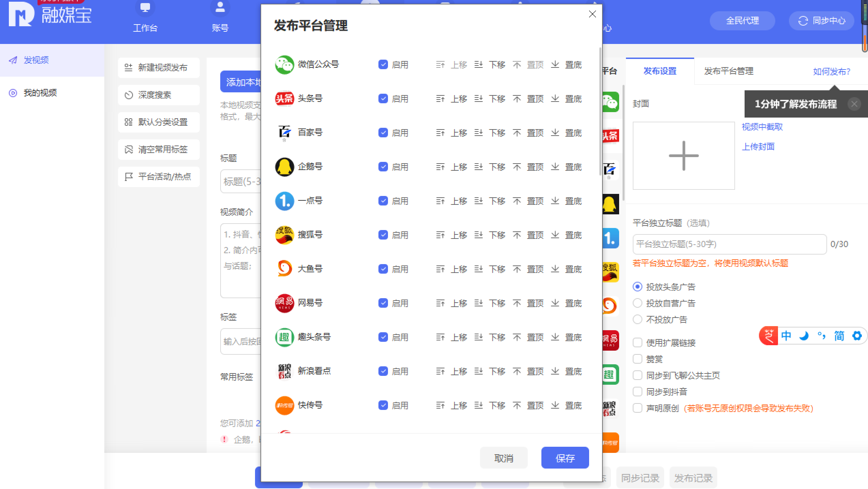Uncheck 启用 for 头条号
Screen dimensions: 868x489
[x=383, y=98]
